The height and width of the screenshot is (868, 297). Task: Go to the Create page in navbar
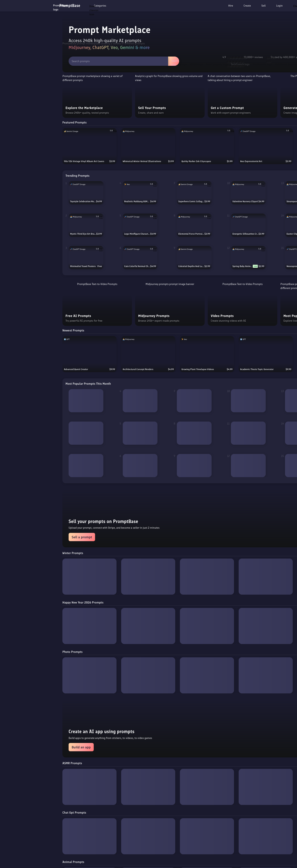247,6
